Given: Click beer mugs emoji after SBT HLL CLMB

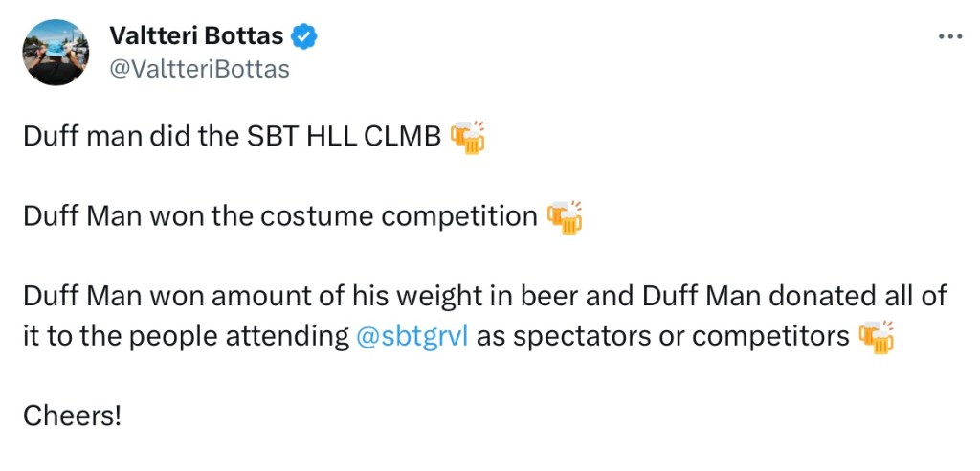Looking at the screenshot, I should click(x=468, y=138).
